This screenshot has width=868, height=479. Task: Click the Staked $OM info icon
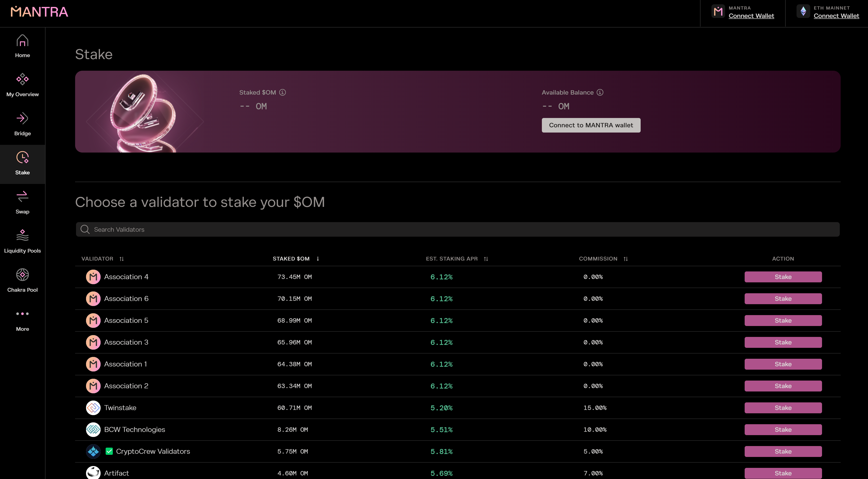coord(282,92)
